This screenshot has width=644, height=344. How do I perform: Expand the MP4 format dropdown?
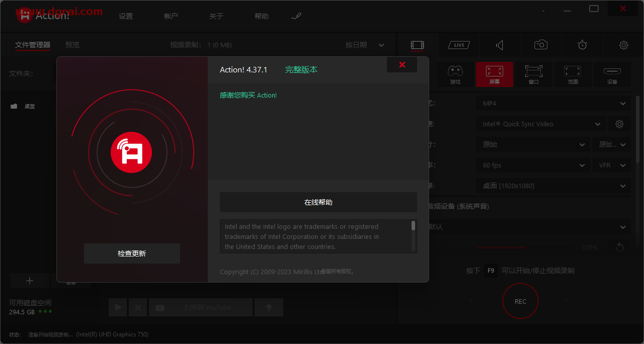click(553, 104)
